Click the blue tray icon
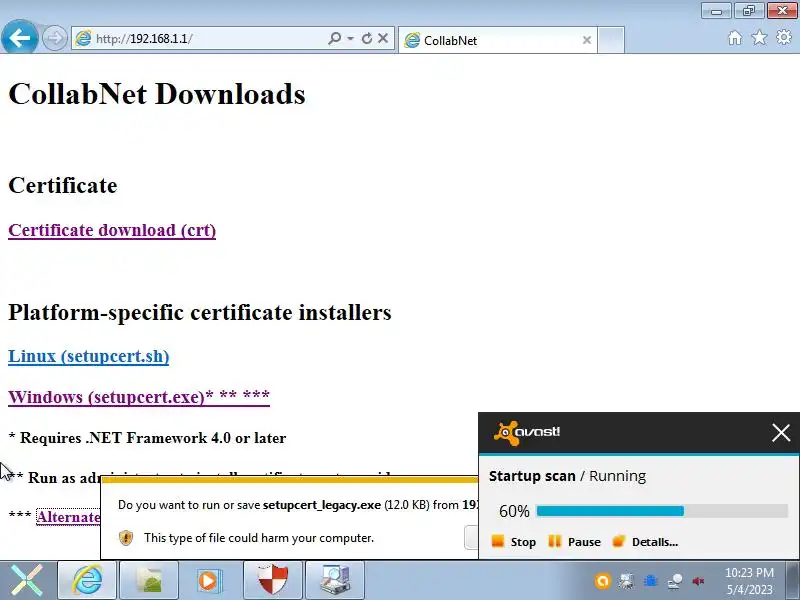The width and height of the screenshot is (800, 600). pyautogui.click(x=651, y=581)
